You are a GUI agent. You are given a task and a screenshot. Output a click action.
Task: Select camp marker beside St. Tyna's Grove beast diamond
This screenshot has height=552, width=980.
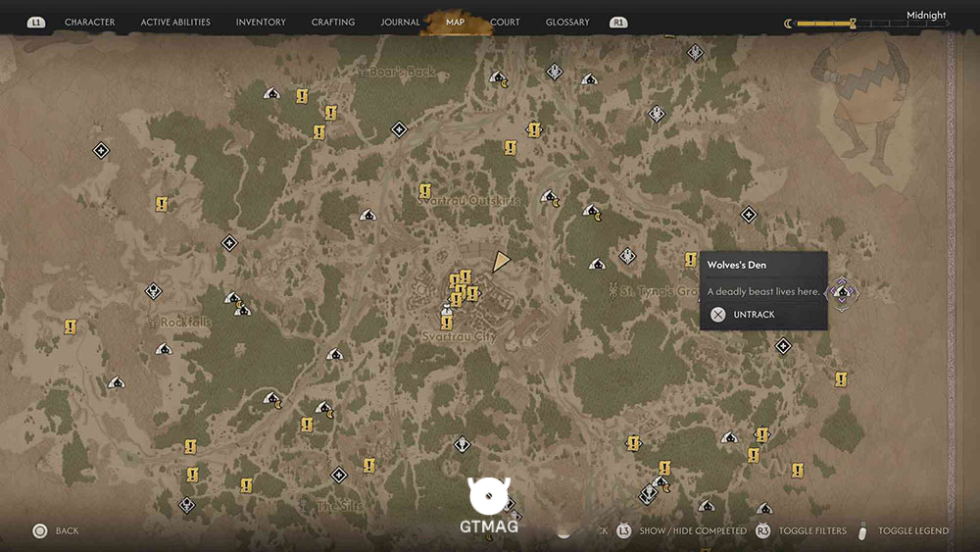pyautogui.click(x=597, y=265)
